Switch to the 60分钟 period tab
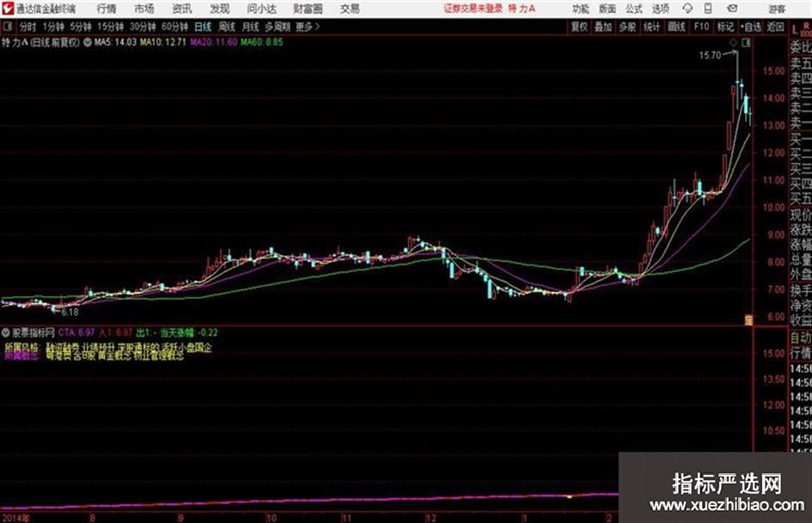The image size is (812, 523). pyautogui.click(x=174, y=27)
